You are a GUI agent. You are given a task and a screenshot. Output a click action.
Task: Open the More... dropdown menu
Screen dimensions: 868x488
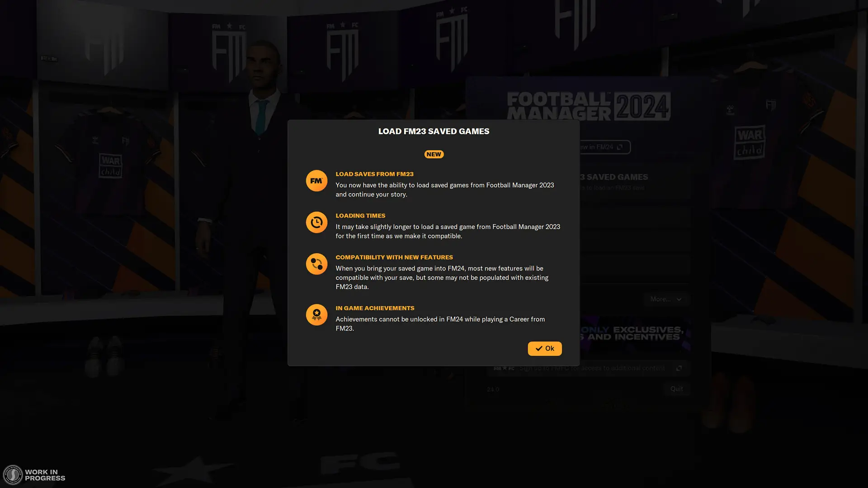[x=665, y=299]
